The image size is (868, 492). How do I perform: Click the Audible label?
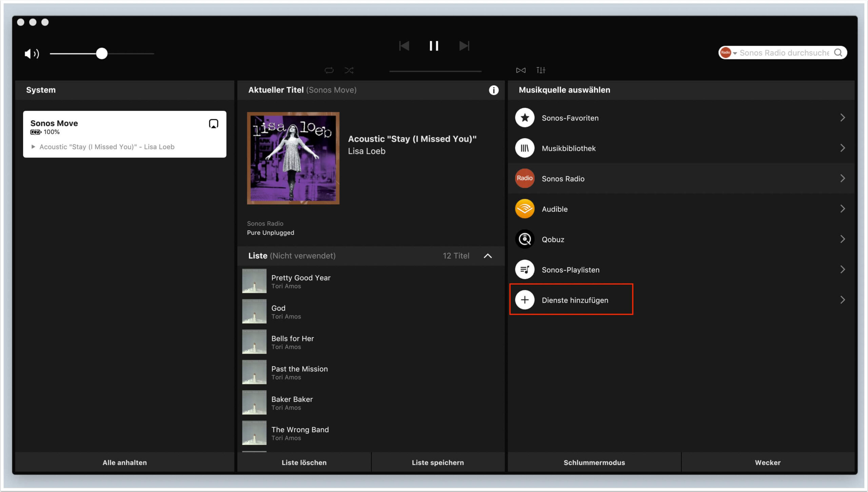tap(554, 209)
